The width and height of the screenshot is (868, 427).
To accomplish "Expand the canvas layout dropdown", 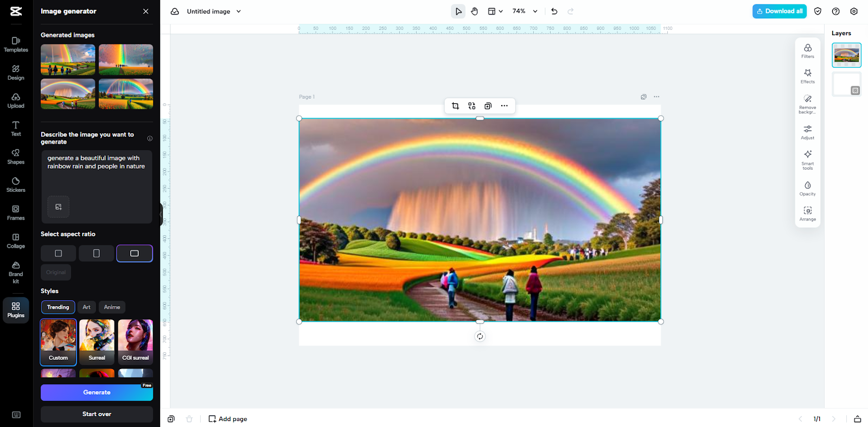I will [x=495, y=11].
